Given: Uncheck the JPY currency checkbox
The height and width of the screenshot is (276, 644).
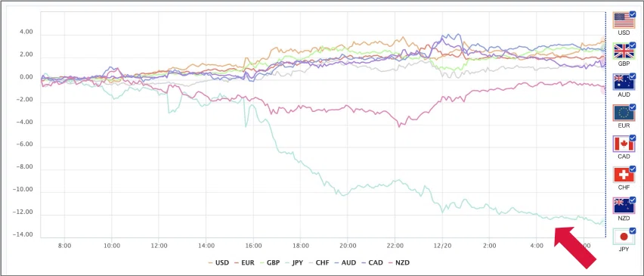Looking at the screenshot, I should [x=633, y=231].
